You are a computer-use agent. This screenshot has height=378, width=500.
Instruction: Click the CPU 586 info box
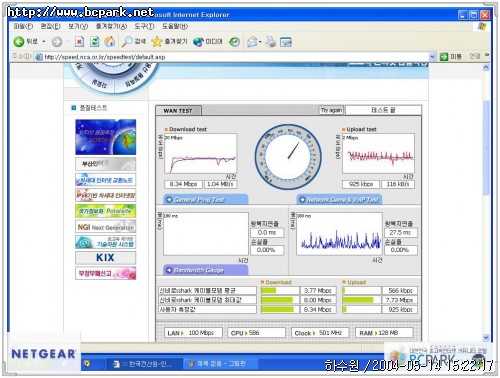[x=256, y=333]
